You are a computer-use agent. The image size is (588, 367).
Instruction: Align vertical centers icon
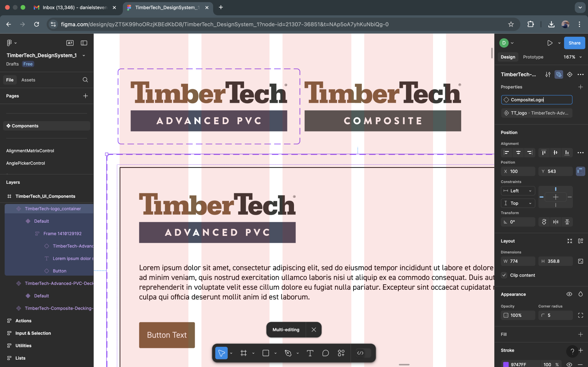pyautogui.click(x=555, y=153)
